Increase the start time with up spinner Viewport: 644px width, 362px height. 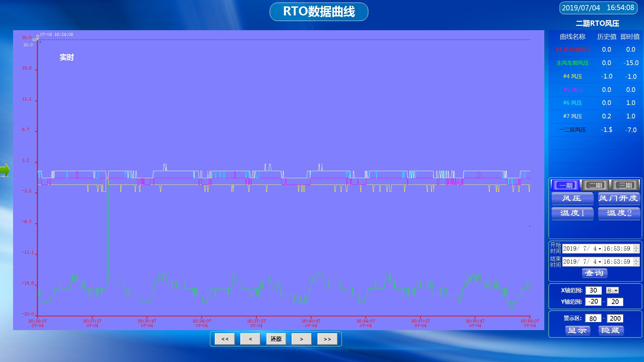pos(636,247)
